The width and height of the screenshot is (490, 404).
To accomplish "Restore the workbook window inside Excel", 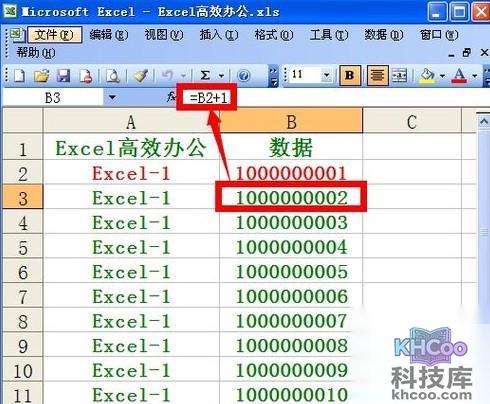I will 467,53.
